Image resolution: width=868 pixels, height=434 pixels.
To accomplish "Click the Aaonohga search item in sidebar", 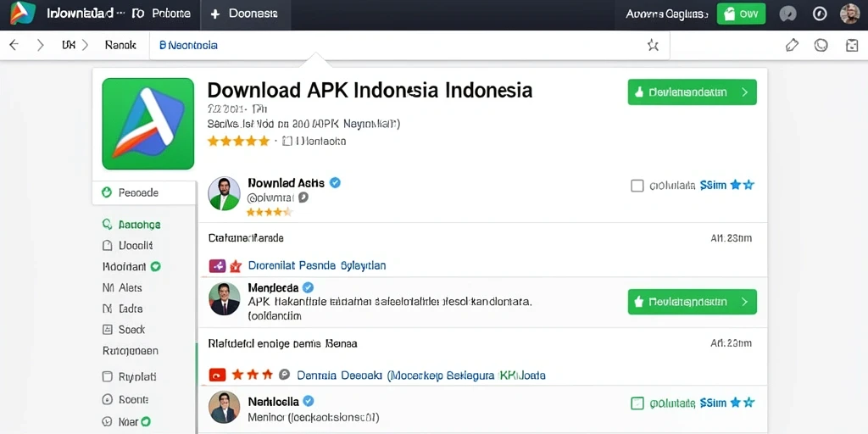I will [131, 225].
